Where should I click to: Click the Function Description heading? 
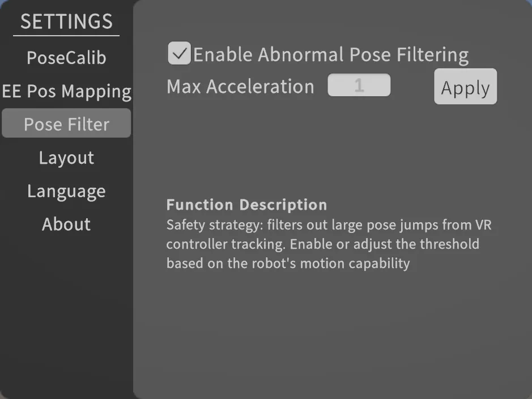click(246, 205)
